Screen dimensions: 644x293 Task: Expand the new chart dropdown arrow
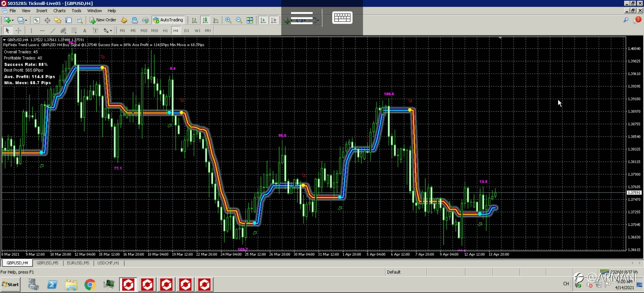[x=13, y=20]
